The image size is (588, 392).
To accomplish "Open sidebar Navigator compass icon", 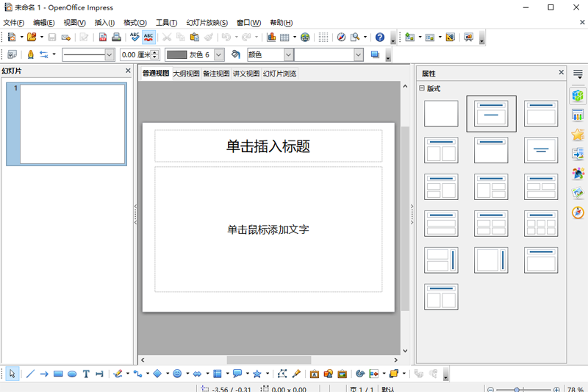I will (578, 213).
